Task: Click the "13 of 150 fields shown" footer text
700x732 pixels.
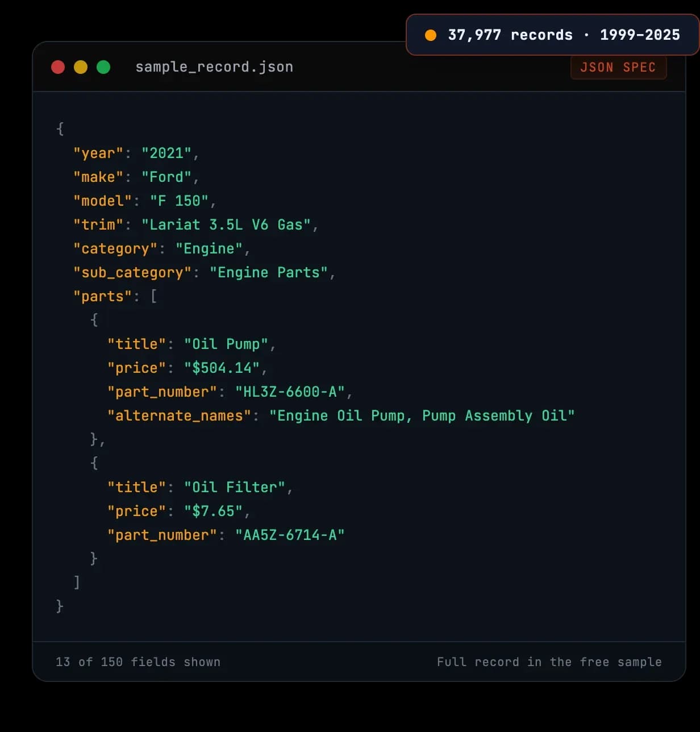Action: pos(138,662)
